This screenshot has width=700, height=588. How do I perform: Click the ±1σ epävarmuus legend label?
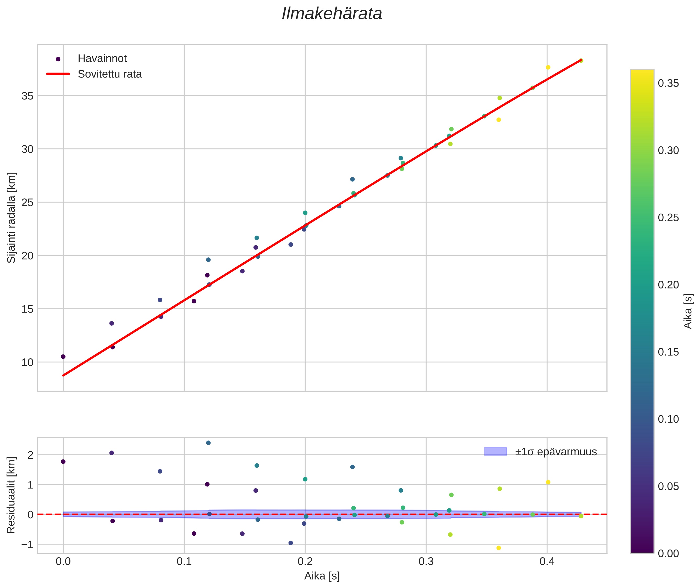click(x=556, y=452)
